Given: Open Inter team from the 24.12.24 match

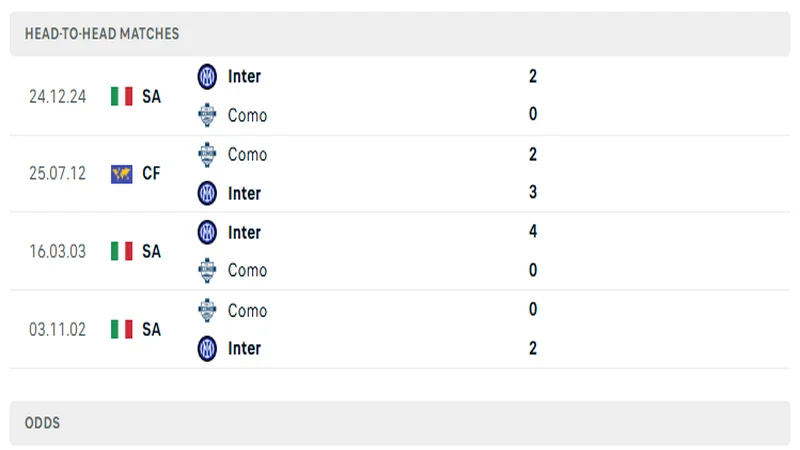Looking at the screenshot, I should [244, 76].
